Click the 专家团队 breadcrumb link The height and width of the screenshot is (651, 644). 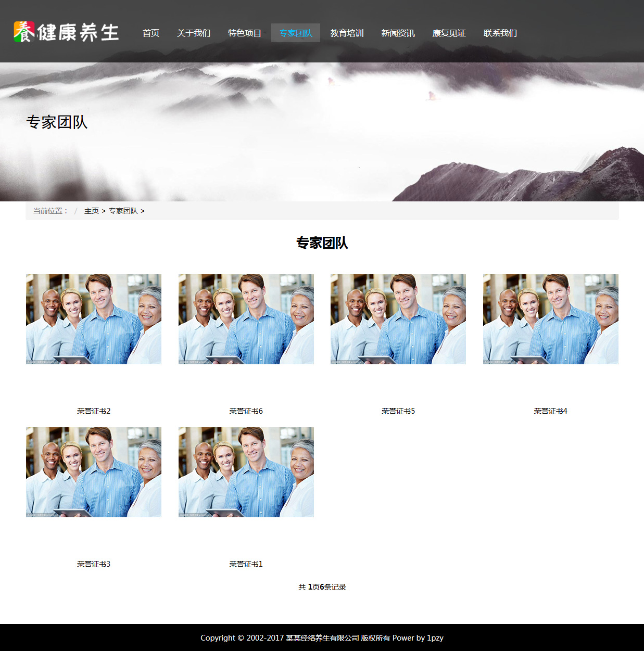tap(123, 211)
